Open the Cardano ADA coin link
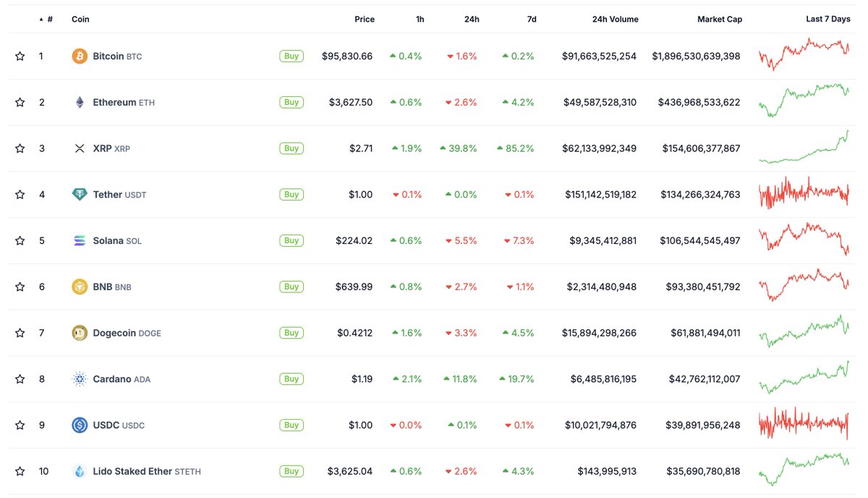 click(x=122, y=379)
